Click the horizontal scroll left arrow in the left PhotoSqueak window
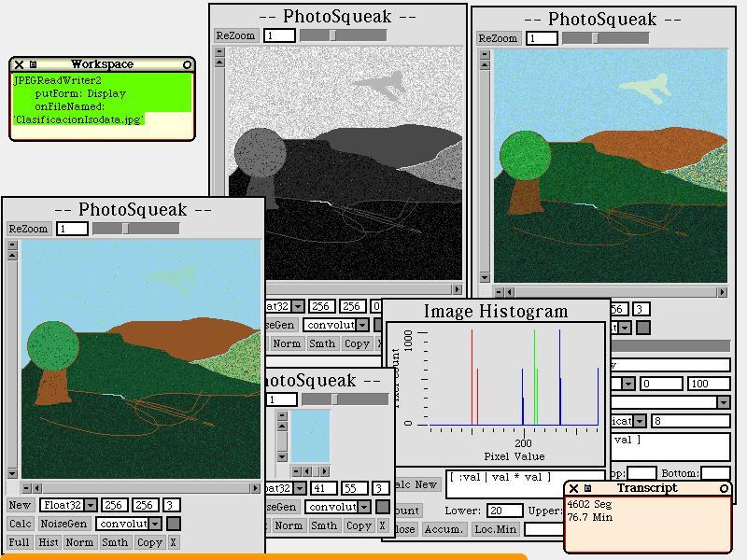 click(37, 488)
